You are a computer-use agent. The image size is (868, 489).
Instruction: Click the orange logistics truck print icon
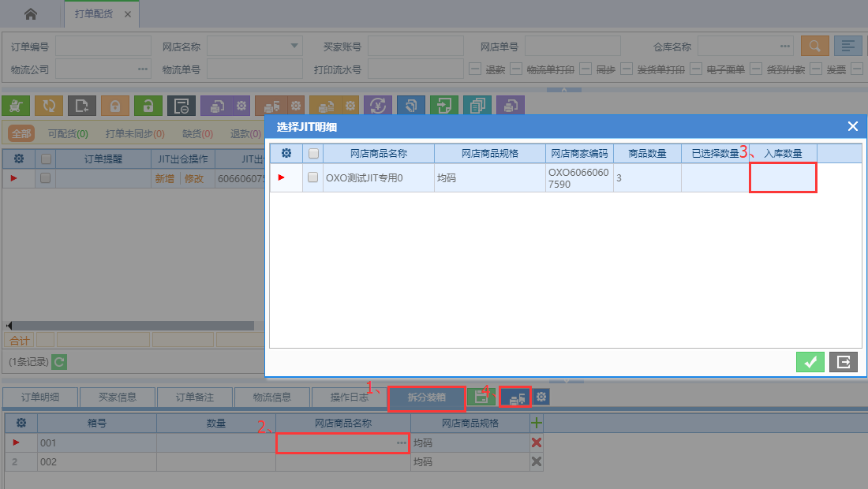coord(271,106)
